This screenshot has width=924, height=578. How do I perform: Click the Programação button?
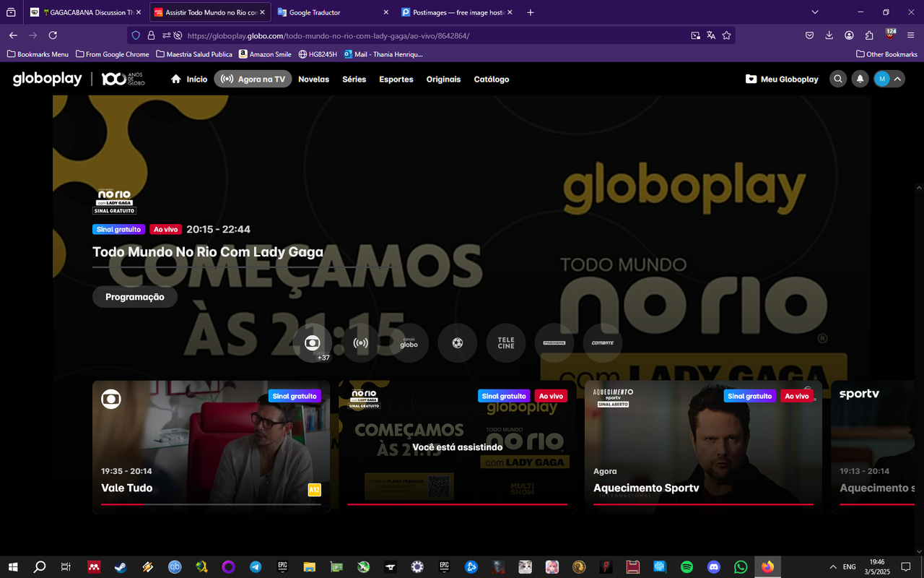tap(135, 297)
